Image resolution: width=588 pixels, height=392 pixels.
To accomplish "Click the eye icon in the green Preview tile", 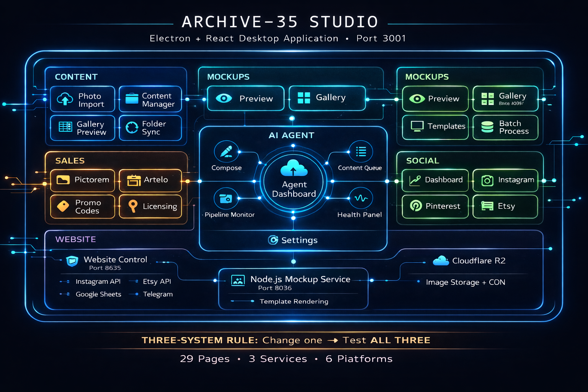I will click(417, 99).
